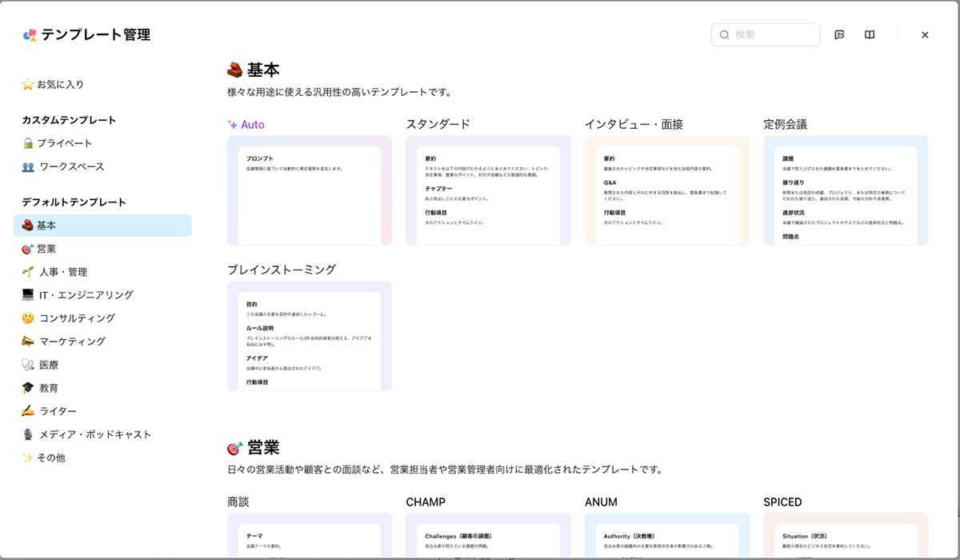Open the book guide icon

click(870, 35)
